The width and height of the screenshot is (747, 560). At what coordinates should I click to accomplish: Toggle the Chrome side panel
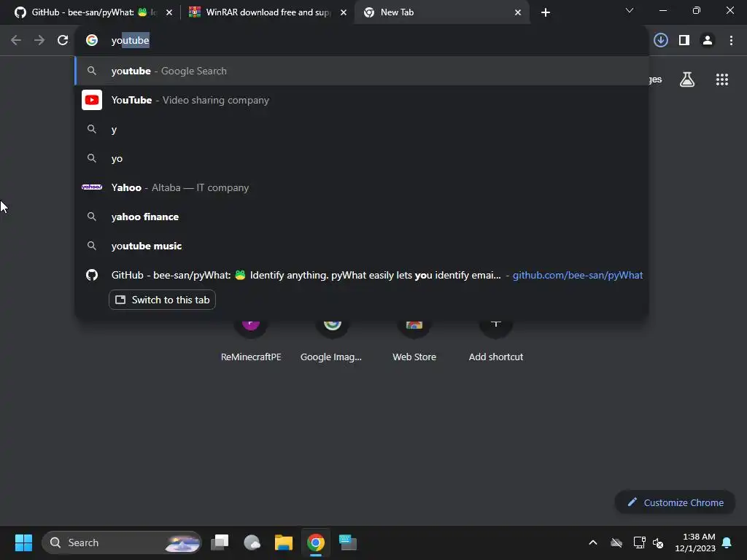tap(684, 40)
